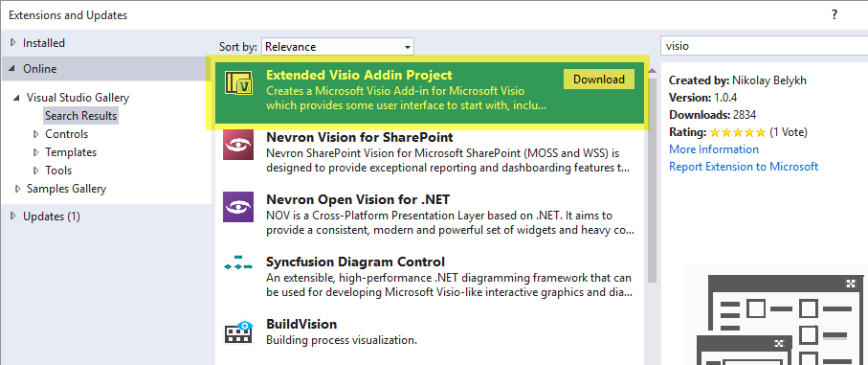This screenshot has width=868, height=365.
Task: Open the More Information link
Action: (x=714, y=149)
